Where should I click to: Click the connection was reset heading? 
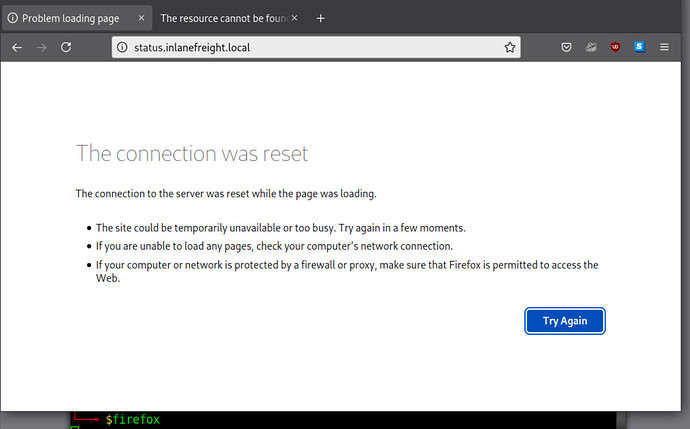pos(192,154)
